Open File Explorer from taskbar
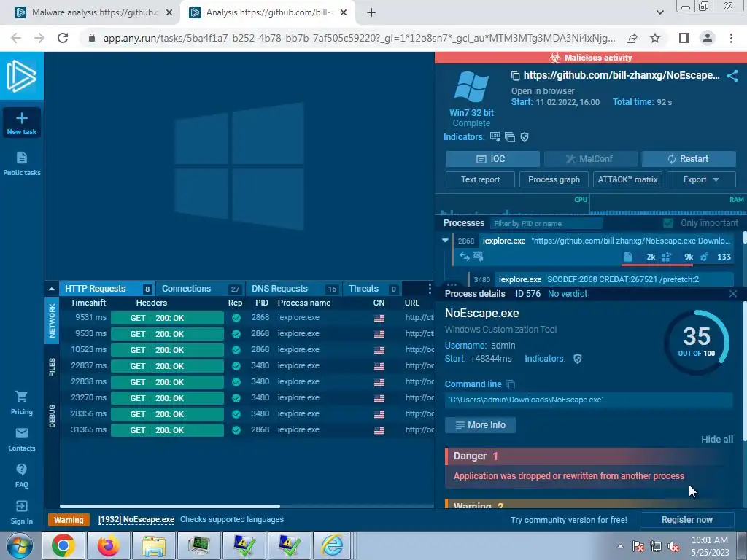Screen dimensions: 747x560 [153, 545]
